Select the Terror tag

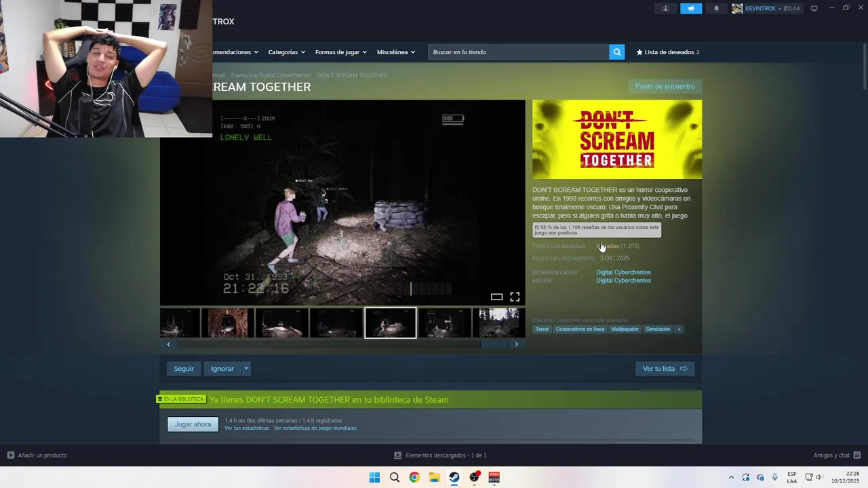542,329
